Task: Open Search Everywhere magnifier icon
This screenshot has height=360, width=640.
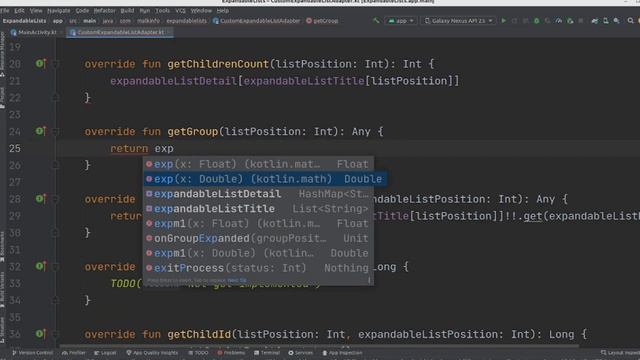Action: tap(630, 20)
